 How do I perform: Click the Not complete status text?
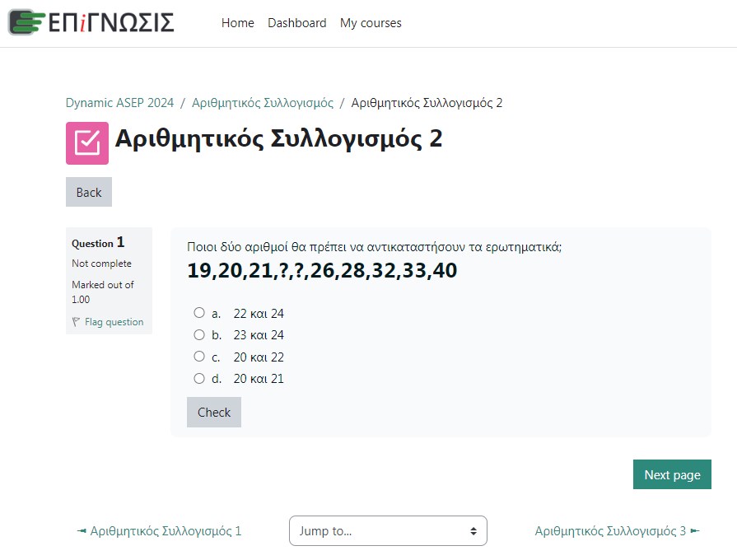pos(101,264)
